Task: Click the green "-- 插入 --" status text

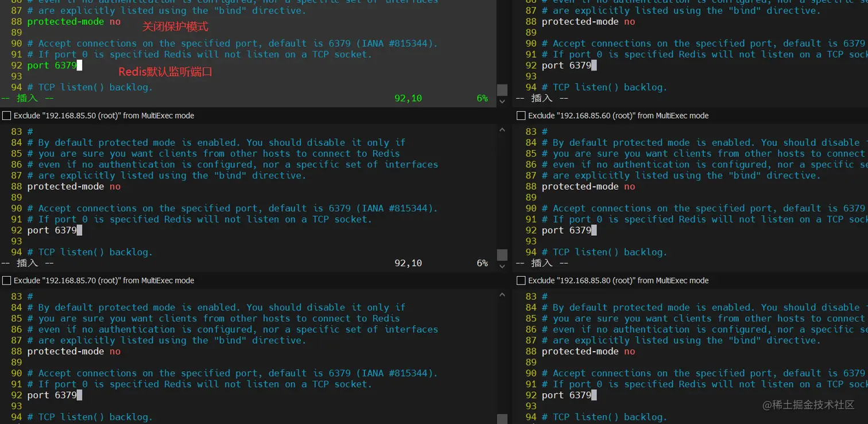Action: click(x=28, y=98)
